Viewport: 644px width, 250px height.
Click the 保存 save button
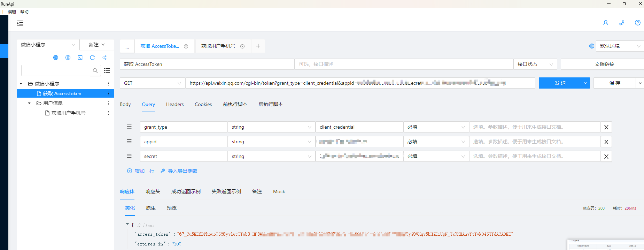coord(615,83)
